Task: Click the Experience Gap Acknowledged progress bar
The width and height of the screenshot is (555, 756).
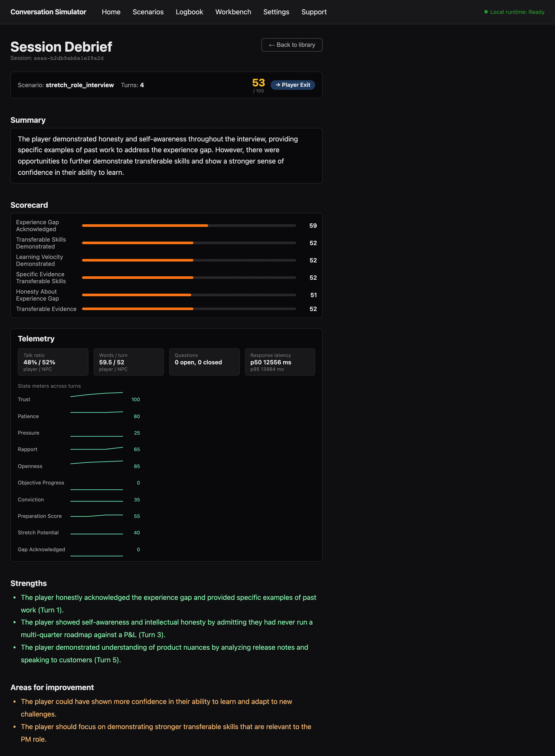Action: point(189,226)
